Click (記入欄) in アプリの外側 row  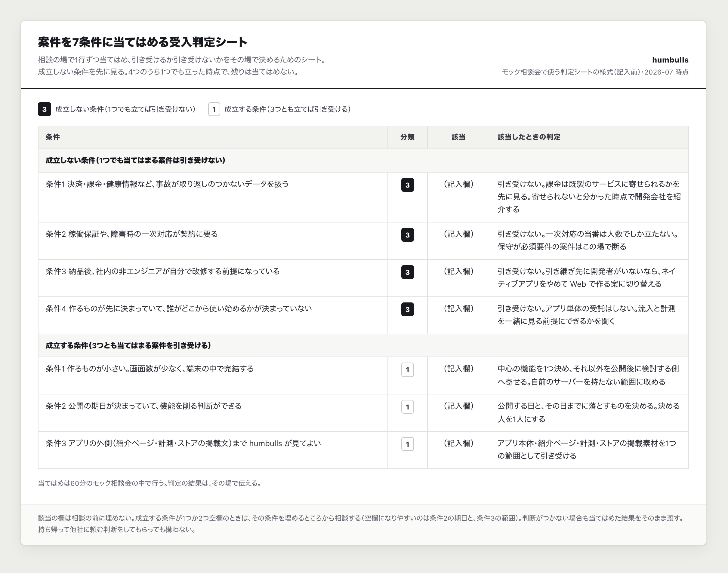[x=458, y=443]
